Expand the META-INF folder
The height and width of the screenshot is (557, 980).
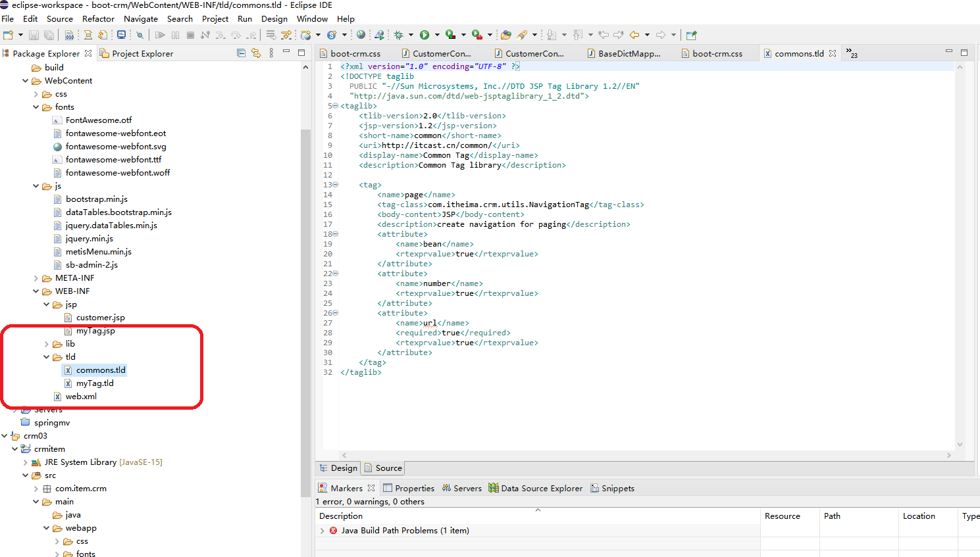36,278
